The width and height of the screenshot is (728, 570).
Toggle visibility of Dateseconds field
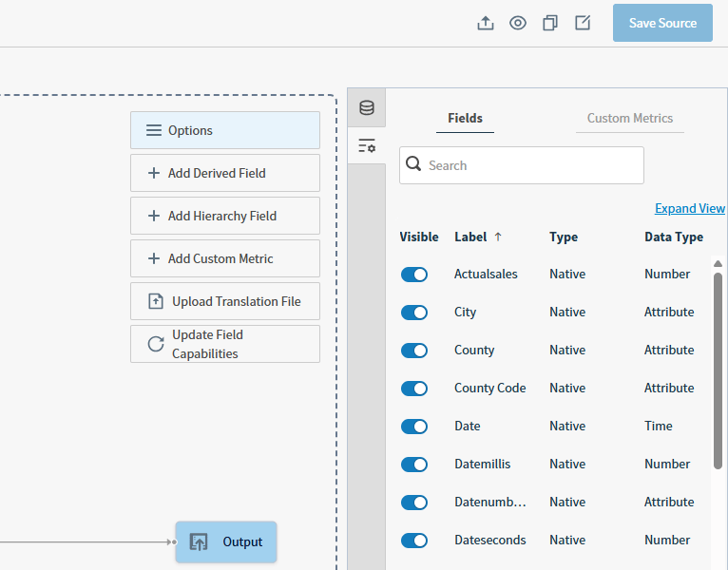coord(414,541)
